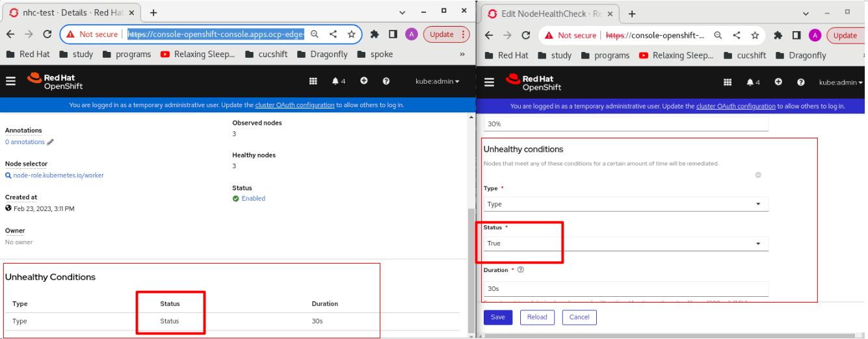Open extensions puzzle icon in left window
This screenshot has height=339, width=868.
point(375,34)
